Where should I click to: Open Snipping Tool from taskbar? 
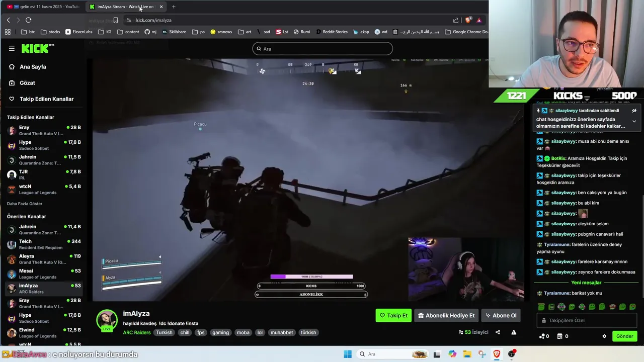point(482,354)
